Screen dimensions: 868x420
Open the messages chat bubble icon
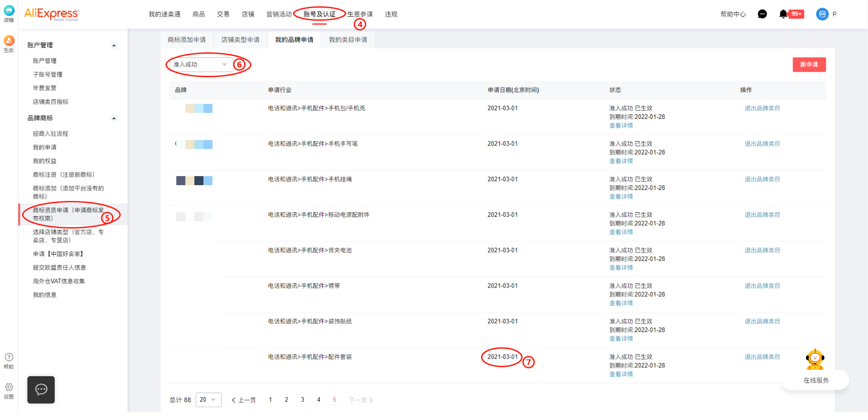pyautogui.click(x=762, y=14)
